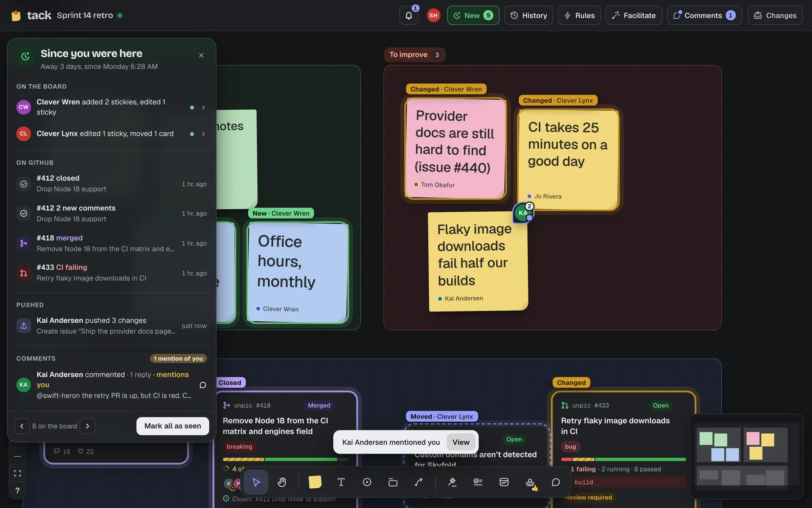
Task: Select the gavel decision tool
Action: (x=452, y=482)
